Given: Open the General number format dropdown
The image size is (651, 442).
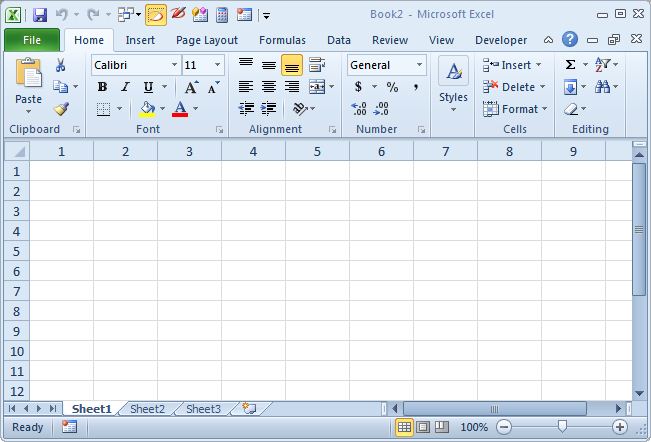Looking at the screenshot, I should point(419,65).
